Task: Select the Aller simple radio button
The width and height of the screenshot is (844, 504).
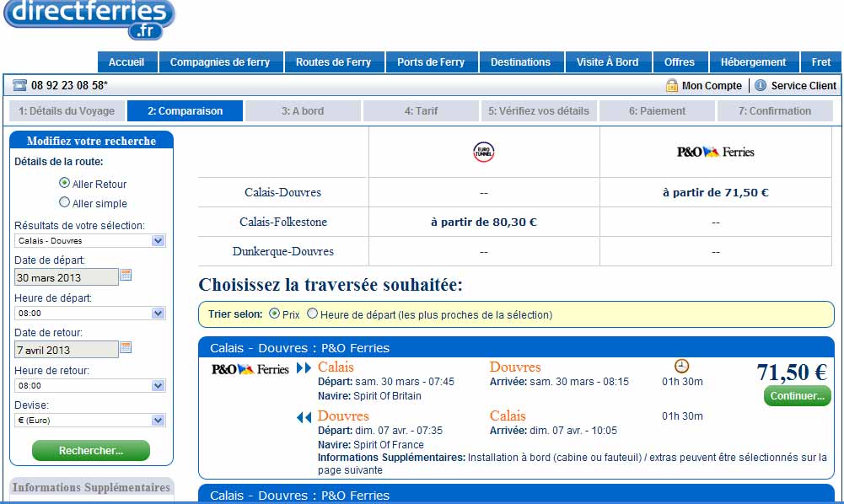Action: 65,202
